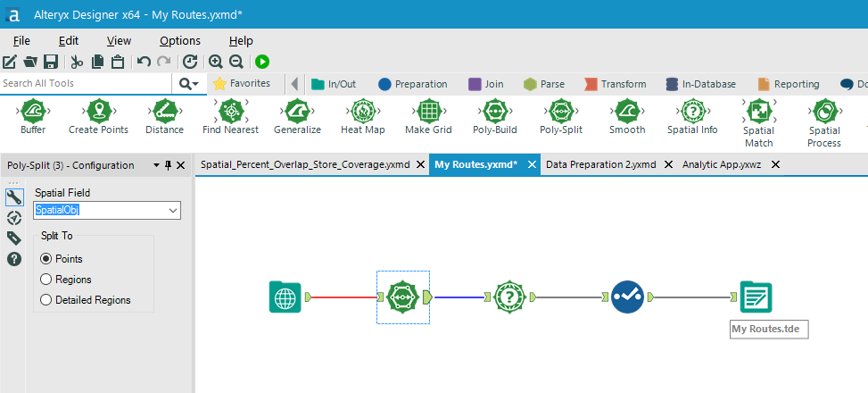
Task: Select the Make Grid tool
Action: (428, 118)
